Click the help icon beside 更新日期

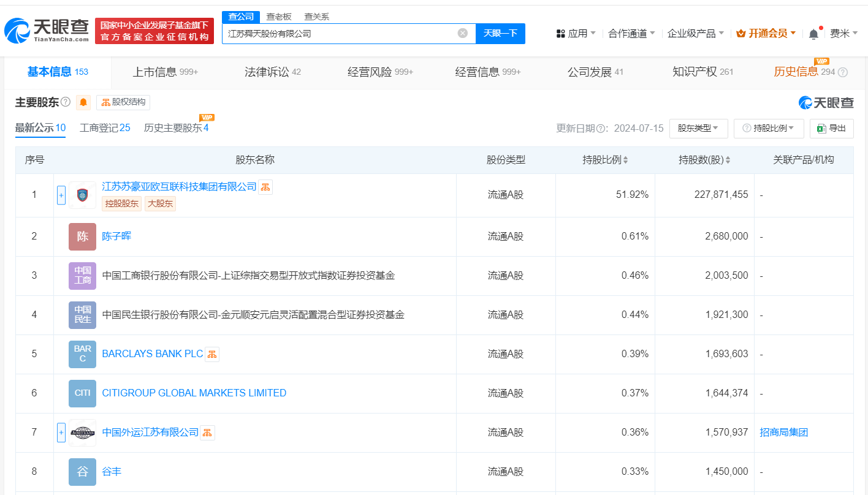601,128
